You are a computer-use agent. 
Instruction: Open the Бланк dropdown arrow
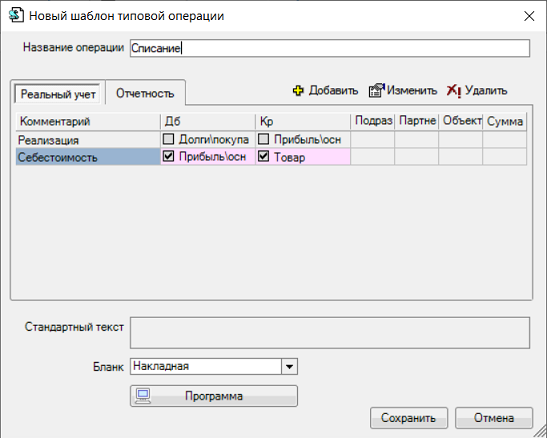tap(289, 367)
